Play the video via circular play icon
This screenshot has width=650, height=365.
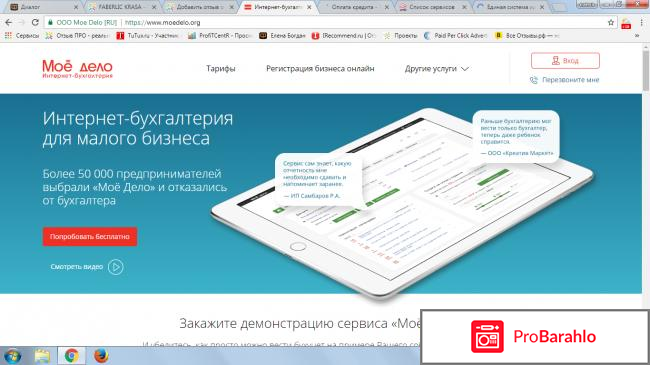(x=116, y=267)
